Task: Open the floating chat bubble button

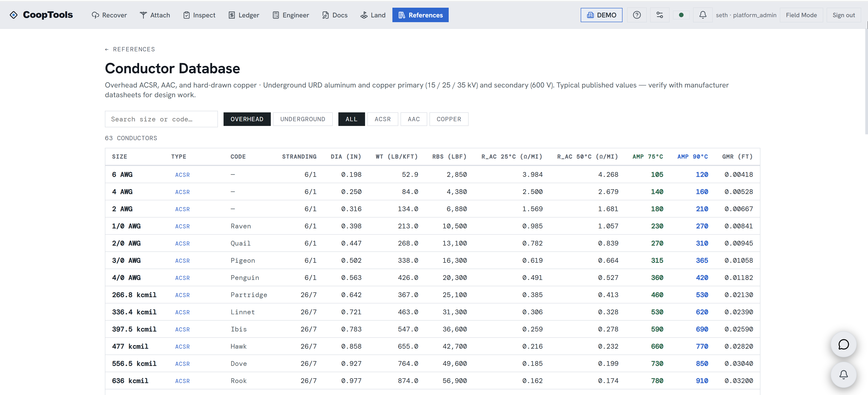Action: [843, 344]
